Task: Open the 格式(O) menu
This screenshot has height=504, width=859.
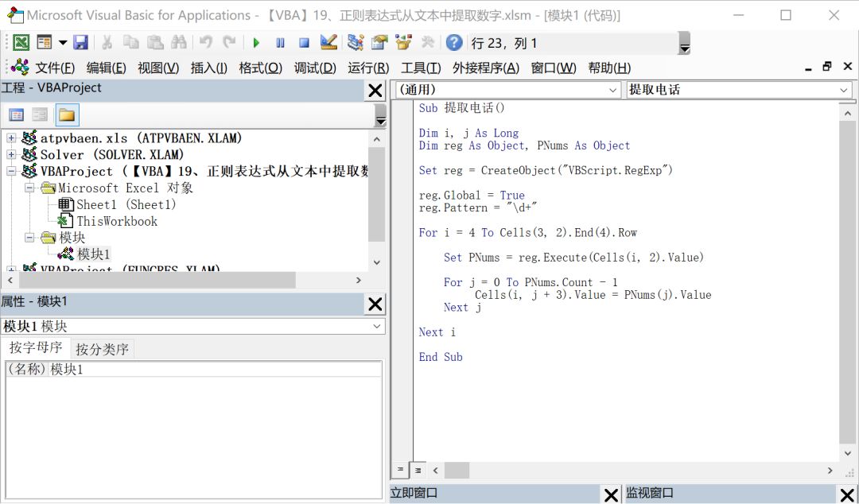Action: pos(261,68)
